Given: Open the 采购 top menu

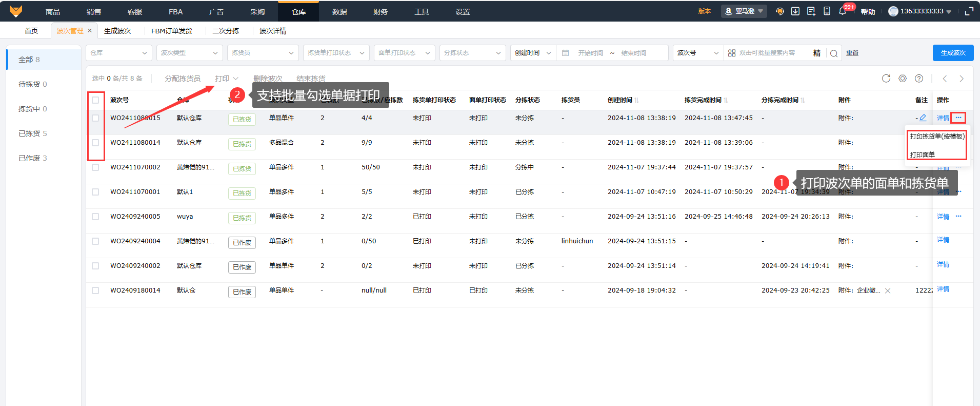Looking at the screenshot, I should click(257, 11).
